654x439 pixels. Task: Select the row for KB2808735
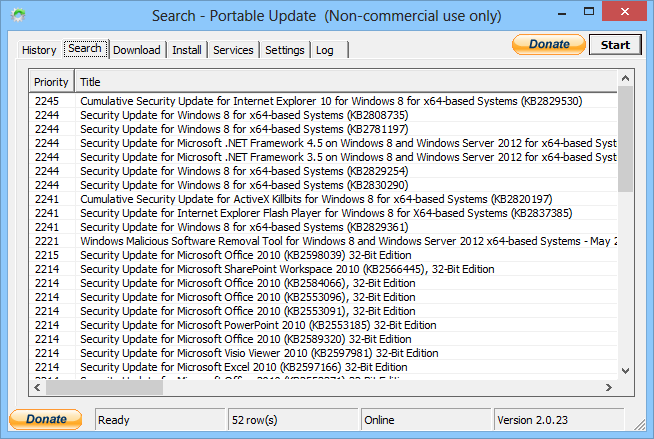coord(323,115)
